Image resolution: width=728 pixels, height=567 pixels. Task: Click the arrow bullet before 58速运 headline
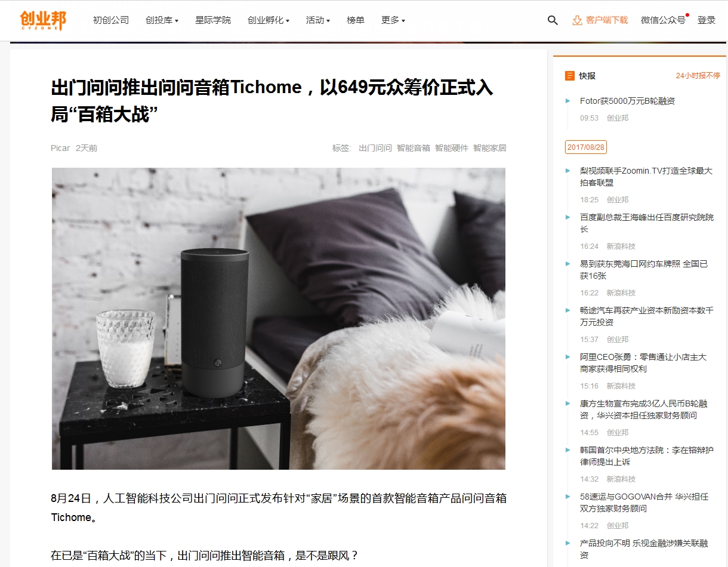(568, 497)
